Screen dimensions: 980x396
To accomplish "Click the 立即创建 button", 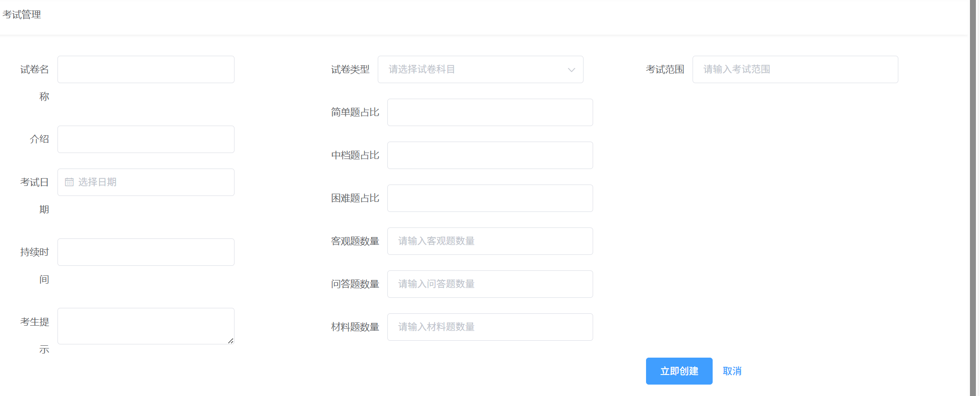I will click(x=679, y=371).
